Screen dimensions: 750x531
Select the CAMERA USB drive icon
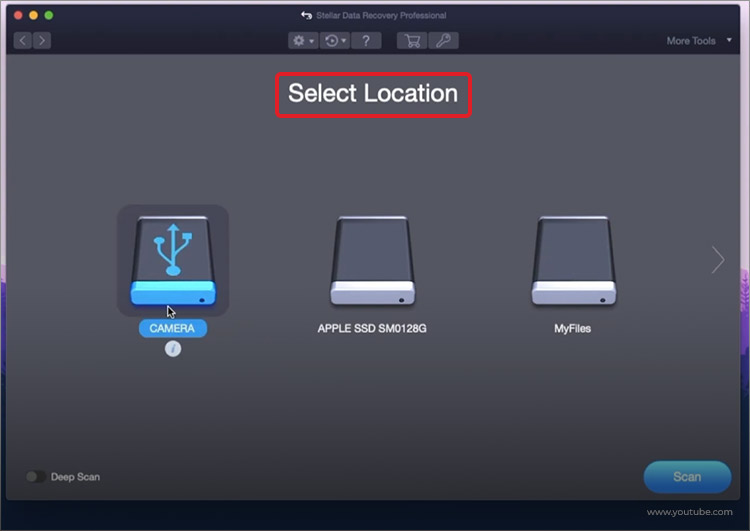[173, 260]
